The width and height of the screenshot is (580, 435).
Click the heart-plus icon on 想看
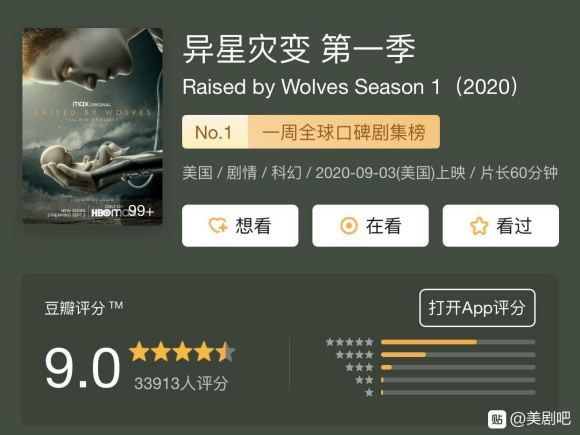218,225
